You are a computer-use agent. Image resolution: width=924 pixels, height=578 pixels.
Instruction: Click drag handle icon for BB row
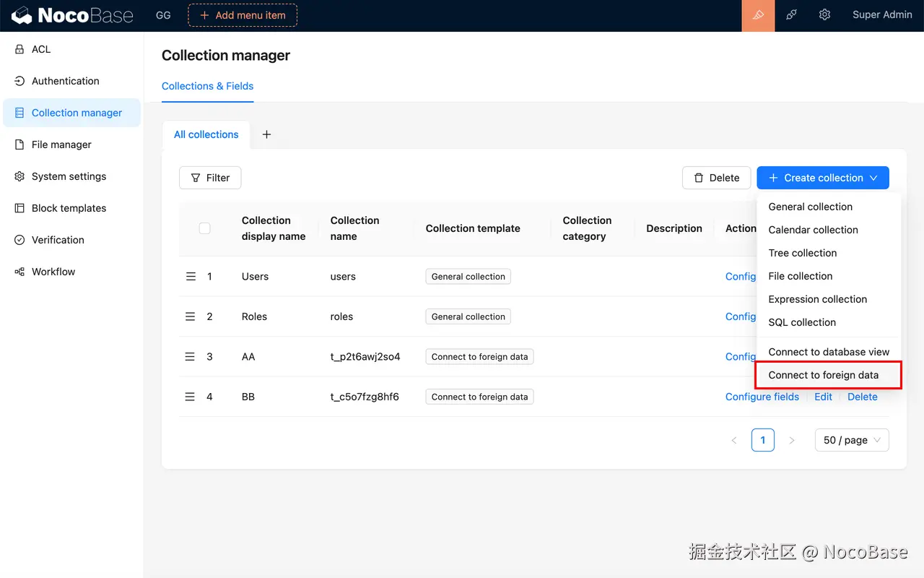pos(191,397)
